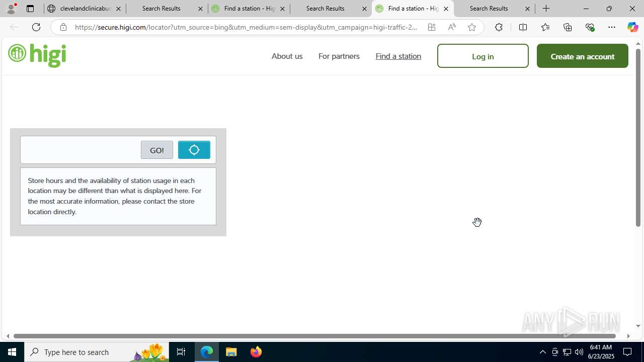Viewport: 644px width, 362px height.
Task: Open Browser essentials
Action: 590,27
